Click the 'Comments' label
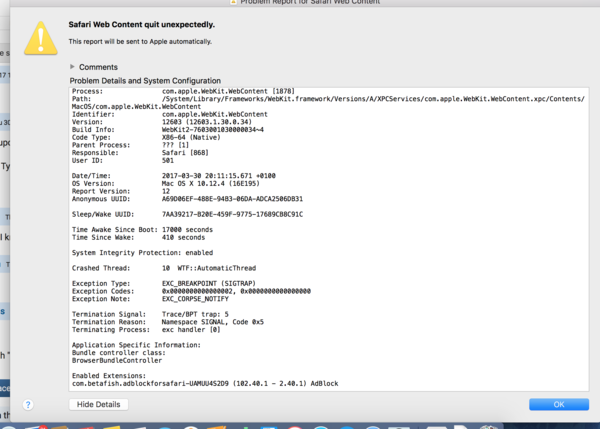600x429 pixels. tap(98, 67)
